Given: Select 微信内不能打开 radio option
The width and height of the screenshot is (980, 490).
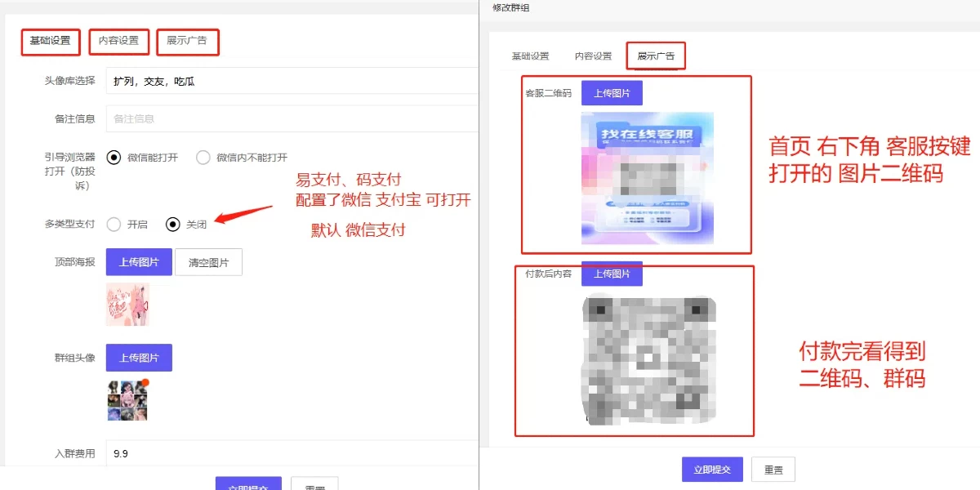Looking at the screenshot, I should [x=242, y=158].
